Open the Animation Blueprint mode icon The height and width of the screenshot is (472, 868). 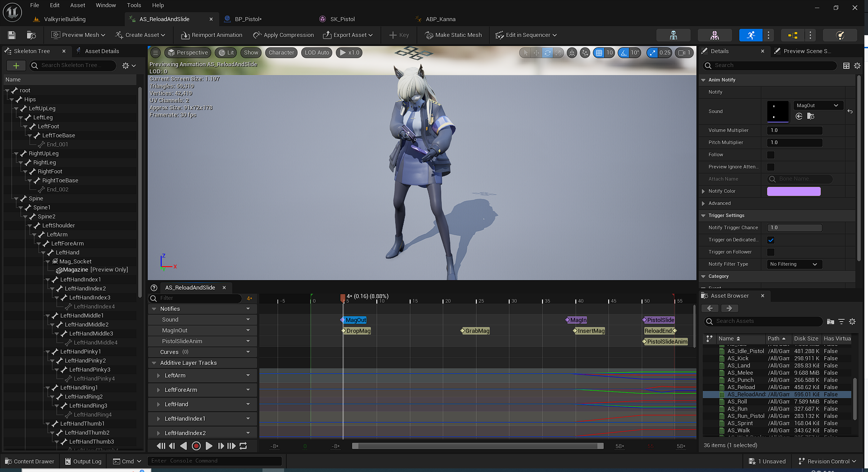coord(793,35)
